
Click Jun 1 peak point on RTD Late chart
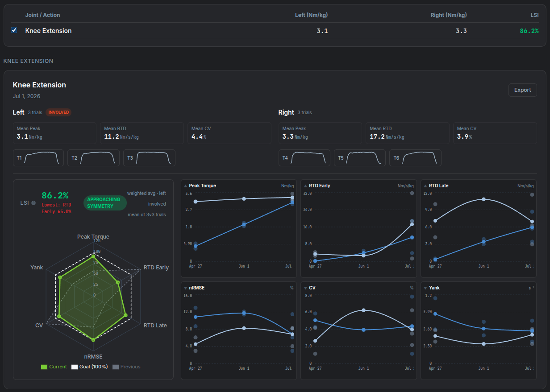[x=483, y=199]
